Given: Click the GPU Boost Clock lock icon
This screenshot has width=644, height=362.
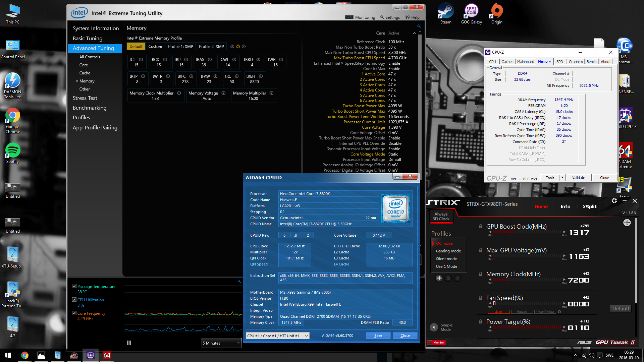Looking at the screenshot, I should coord(481,226).
